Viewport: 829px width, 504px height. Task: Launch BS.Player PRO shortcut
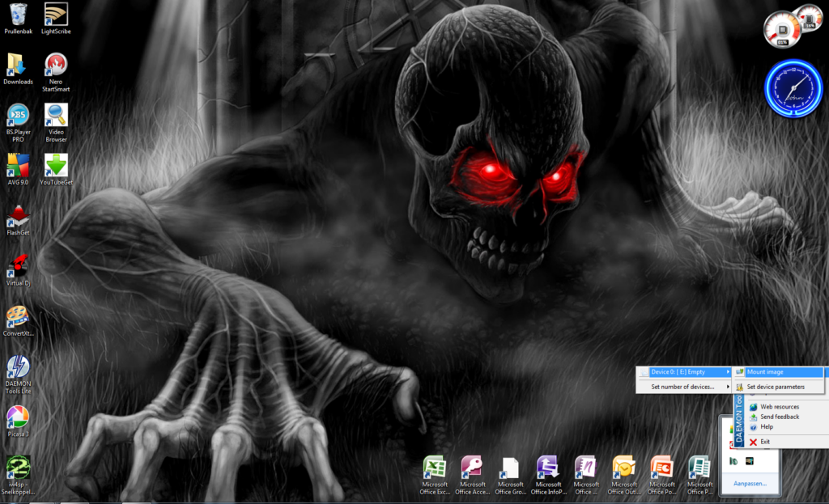18,123
